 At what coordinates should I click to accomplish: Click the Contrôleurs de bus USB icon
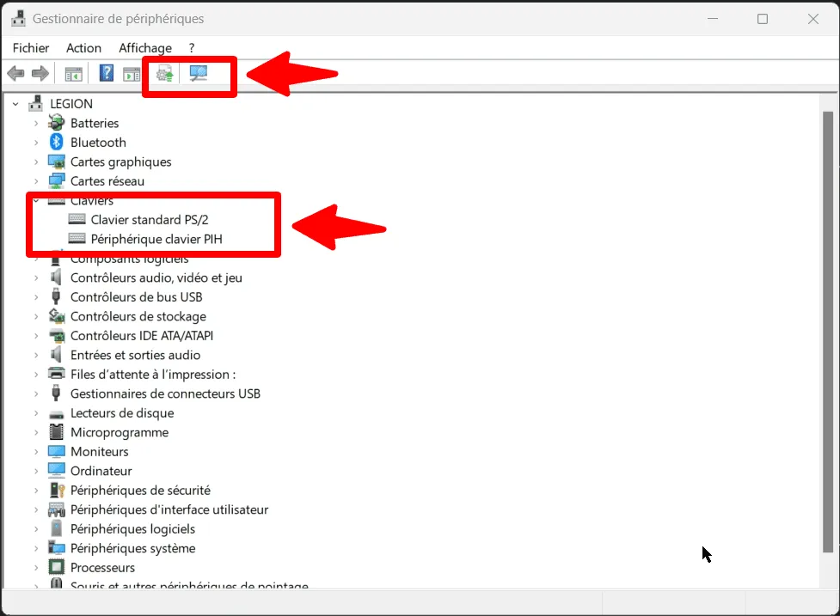(56, 296)
